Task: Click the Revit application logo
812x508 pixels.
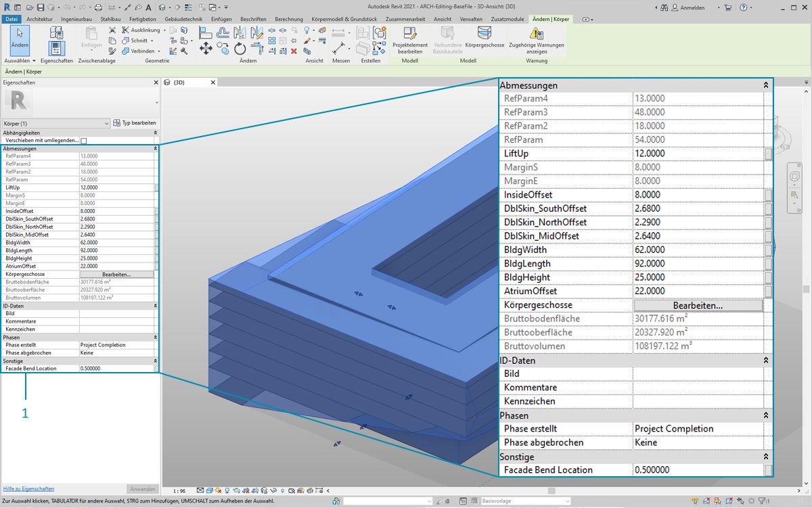Action: 6,7
